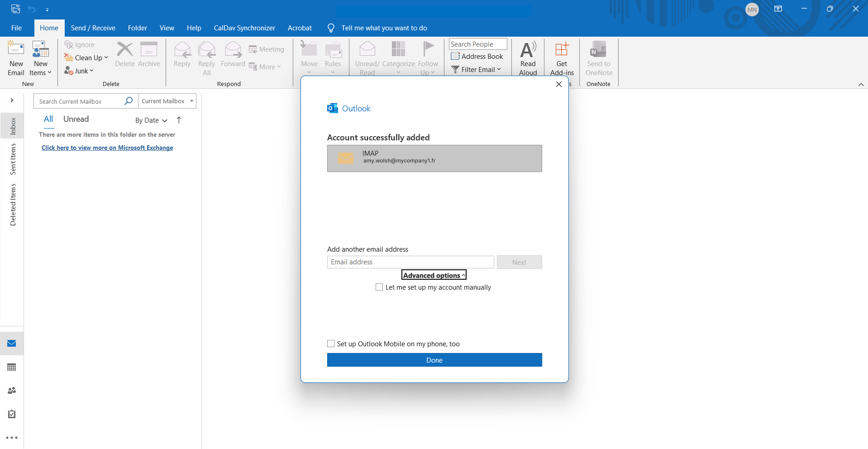Select the All messages filter

(x=48, y=119)
